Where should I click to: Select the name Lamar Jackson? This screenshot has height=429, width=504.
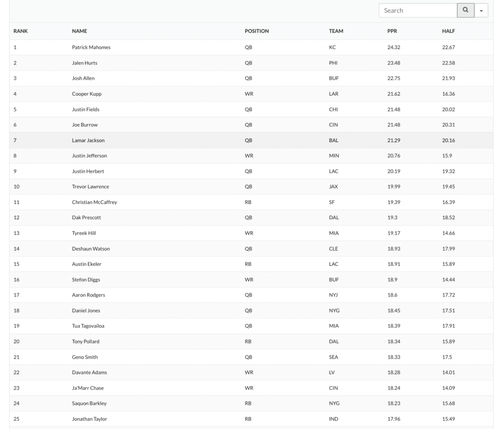88,140
